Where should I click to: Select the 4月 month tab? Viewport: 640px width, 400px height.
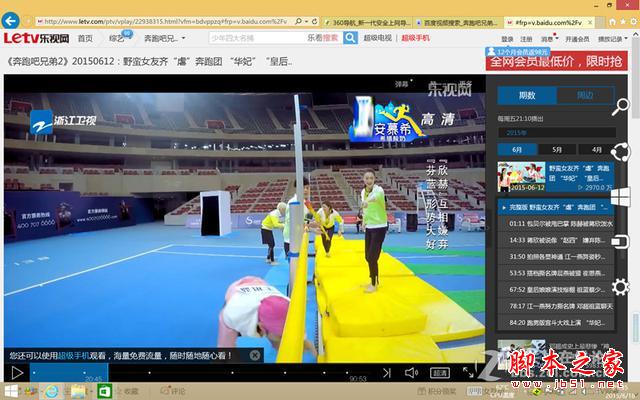596,149
